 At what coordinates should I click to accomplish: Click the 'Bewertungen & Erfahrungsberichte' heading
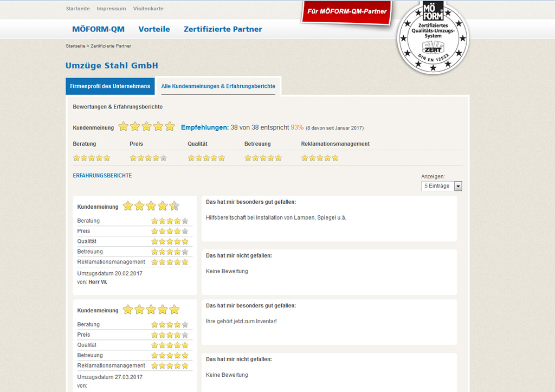point(118,107)
